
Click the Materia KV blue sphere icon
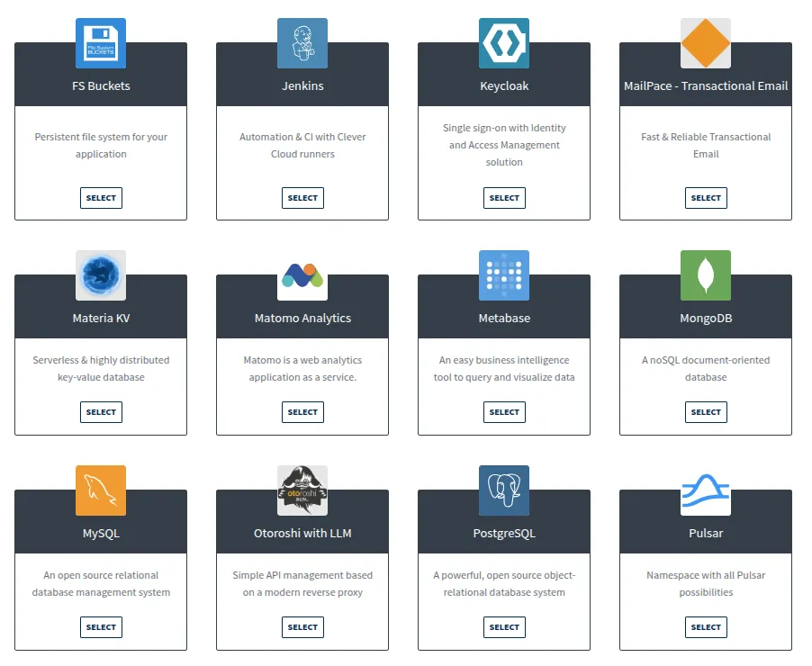point(101,275)
